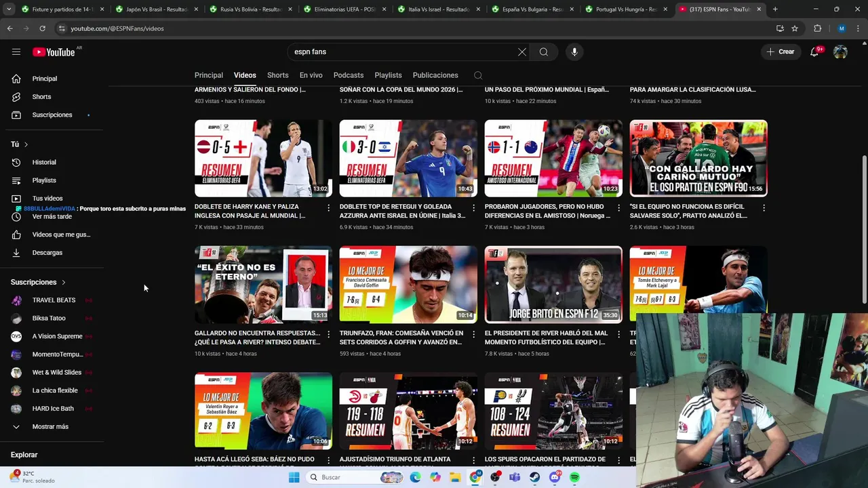This screenshot has width=868, height=488.
Task: Open HARD Ice Bath channel
Action: pyautogui.click(x=54, y=409)
